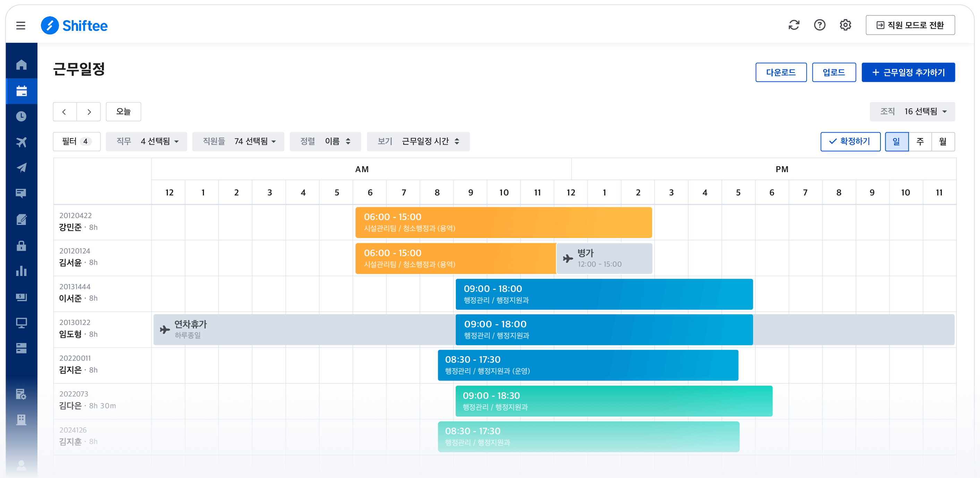Image resolution: width=980 pixels, height=478 pixels.
Task: Click the 업로드 button
Action: [834, 72]
